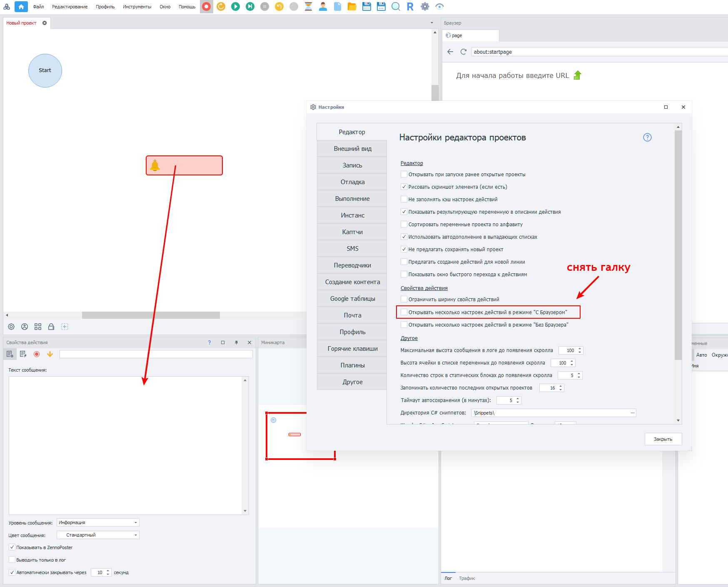Viewport: 728px width, 587px height.
Task: Click the user circle icon below canvas
Action: 25,327
